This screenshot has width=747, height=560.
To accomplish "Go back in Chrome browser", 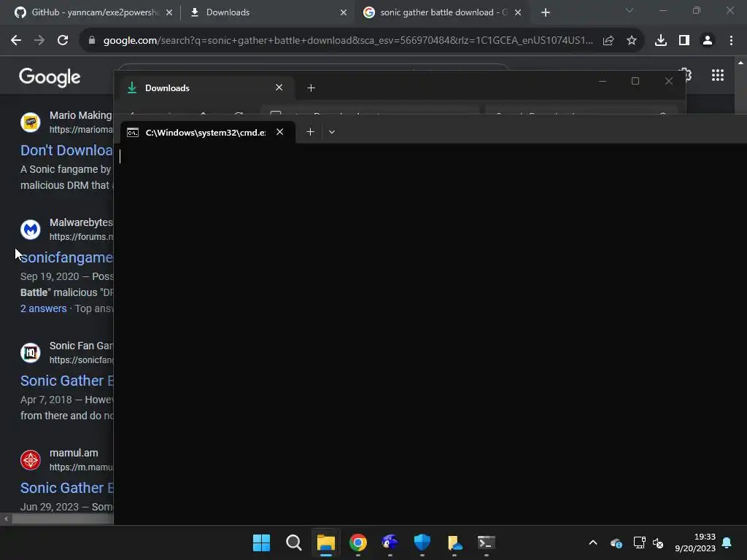I will (16, 41).
